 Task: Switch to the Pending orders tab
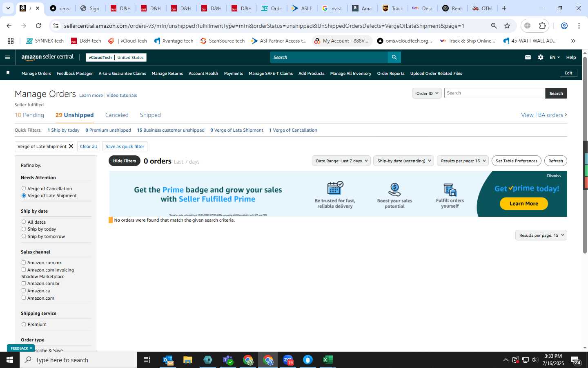point(29,115)
